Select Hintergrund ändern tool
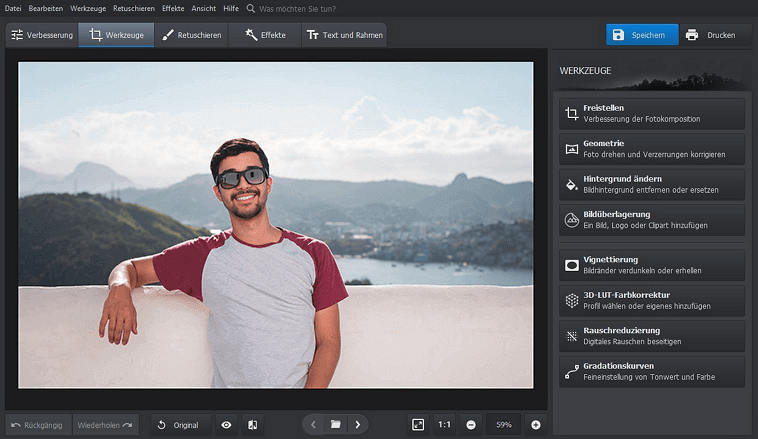 651,184
